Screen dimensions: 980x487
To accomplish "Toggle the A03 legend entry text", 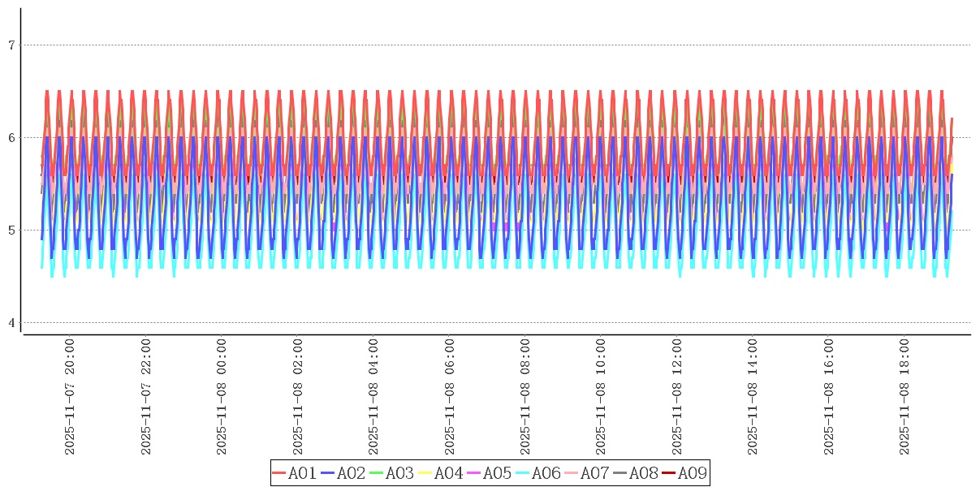I will (x=399, y=473).
